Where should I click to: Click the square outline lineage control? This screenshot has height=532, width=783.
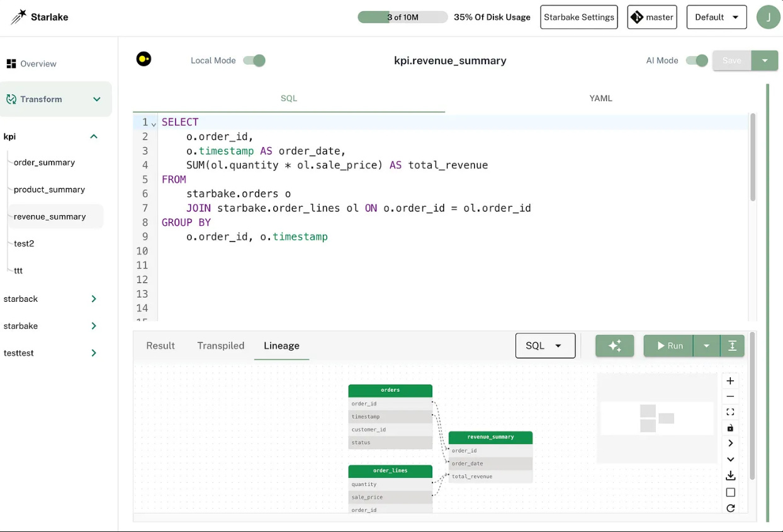click(730, 492)
